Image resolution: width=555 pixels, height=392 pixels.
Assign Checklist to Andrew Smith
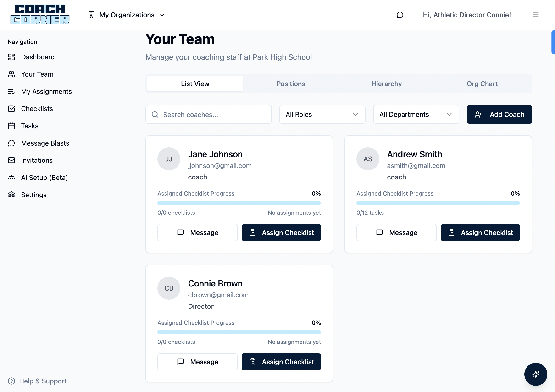[x=480, y=233]
